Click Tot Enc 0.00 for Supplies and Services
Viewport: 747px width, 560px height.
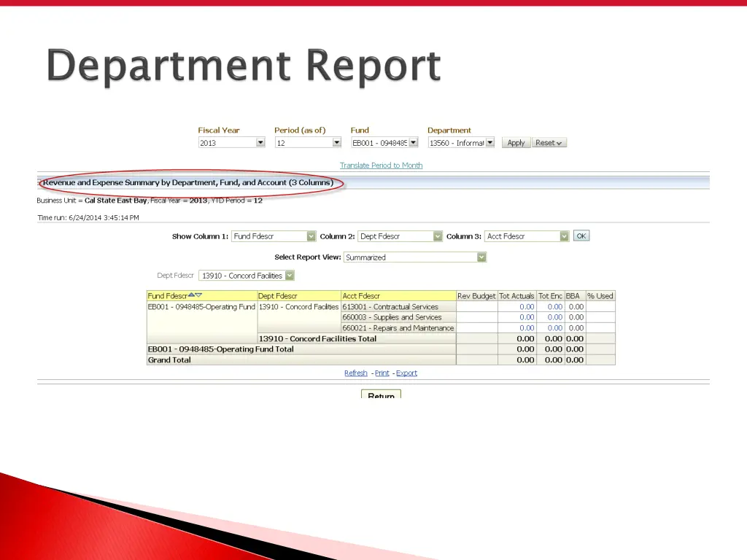tap(555, 317)
